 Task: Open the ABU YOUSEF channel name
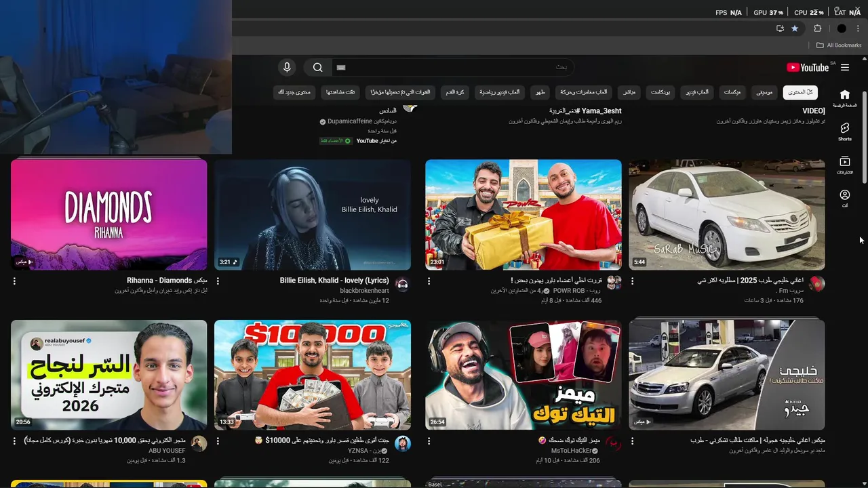(x=167, y=451)
